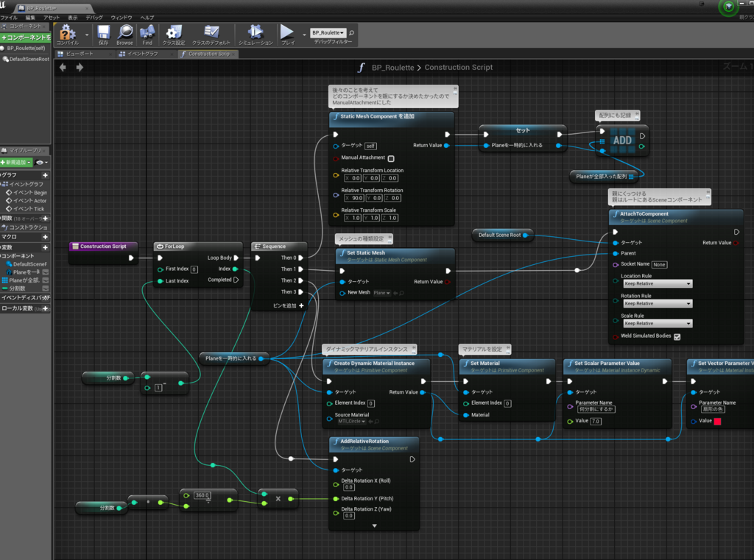754x560 pixels.
Task: Click the 360.0 divide node value
Action: 202,495
